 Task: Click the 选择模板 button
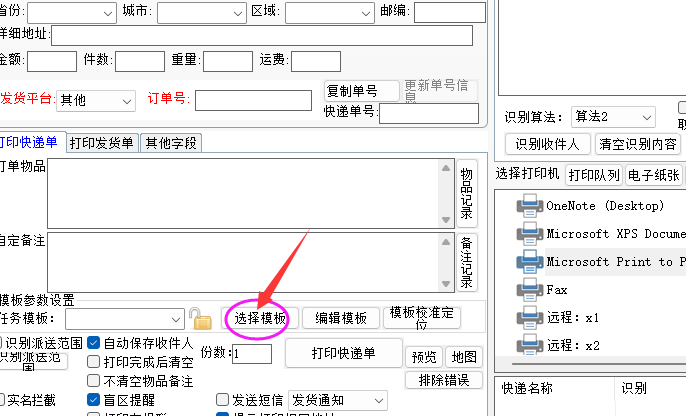[260, 318]
